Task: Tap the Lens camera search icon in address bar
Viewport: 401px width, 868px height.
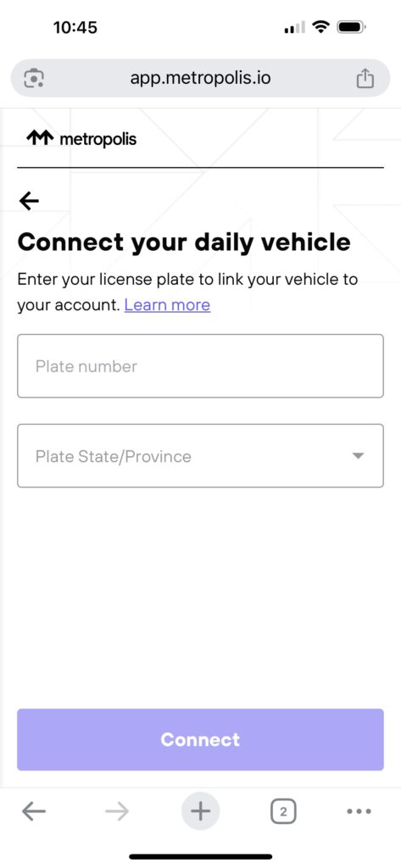Action: coord(35,78)
